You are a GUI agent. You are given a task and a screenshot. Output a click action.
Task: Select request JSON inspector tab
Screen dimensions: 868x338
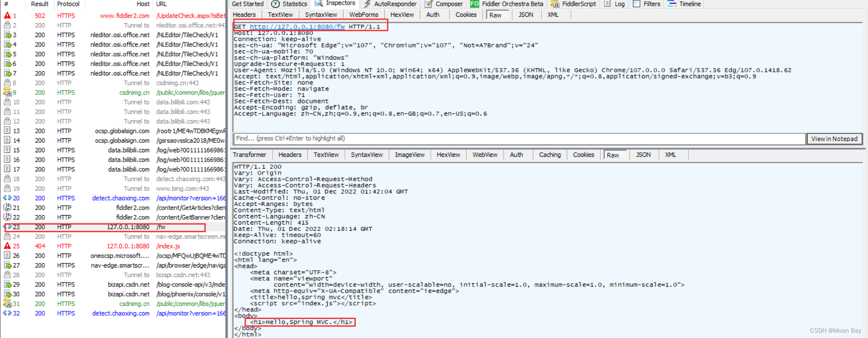pyautogui.click(x=526, y=14)
